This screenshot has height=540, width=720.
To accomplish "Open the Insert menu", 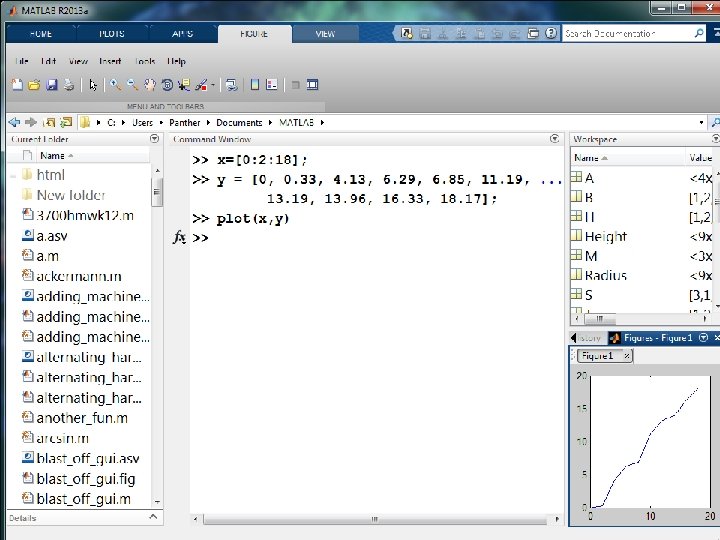I will pyautogui.click(x=110, y=61).
